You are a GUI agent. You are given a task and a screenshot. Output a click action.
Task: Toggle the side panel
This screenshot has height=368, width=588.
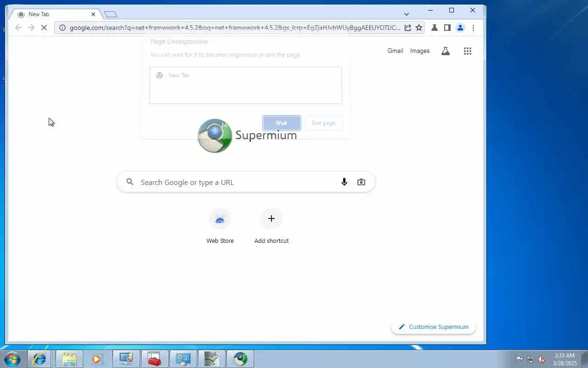click(x=447, y=28)
